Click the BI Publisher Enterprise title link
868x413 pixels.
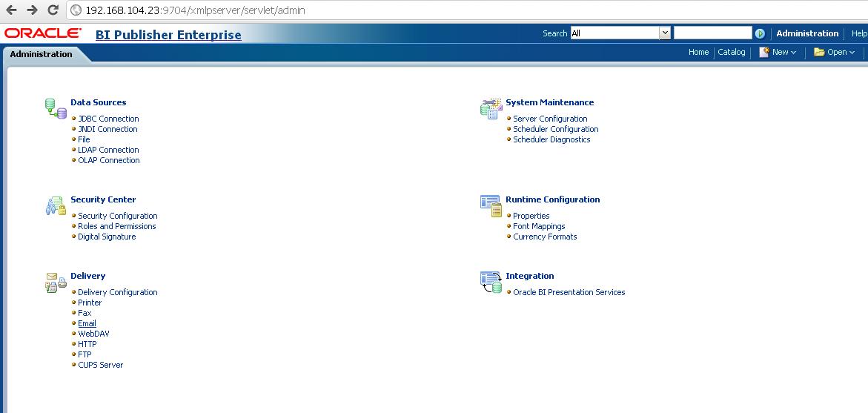pos(168,35)
